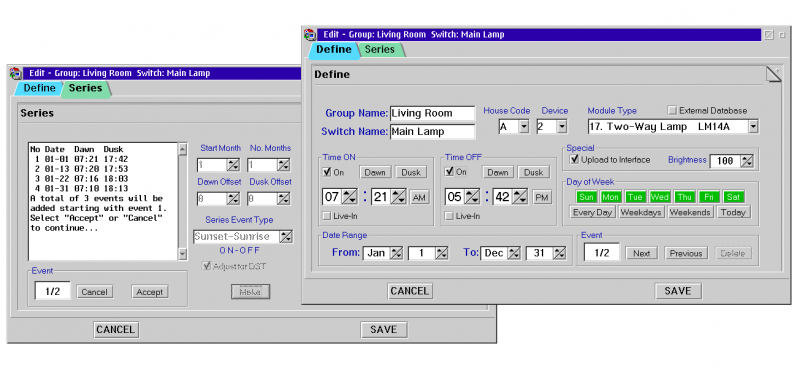Click the Group Name input field

pos(432,113)
